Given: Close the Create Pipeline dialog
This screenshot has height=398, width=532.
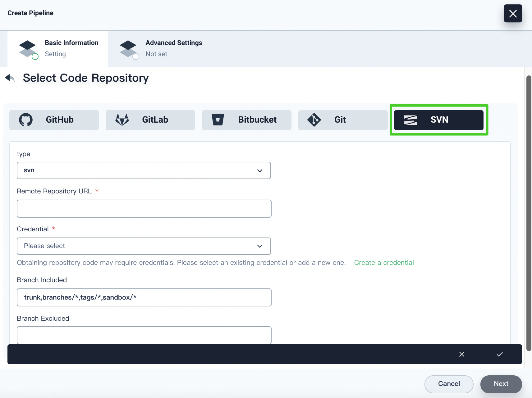Looking at the screenshot, I should [x=513, y=14].
